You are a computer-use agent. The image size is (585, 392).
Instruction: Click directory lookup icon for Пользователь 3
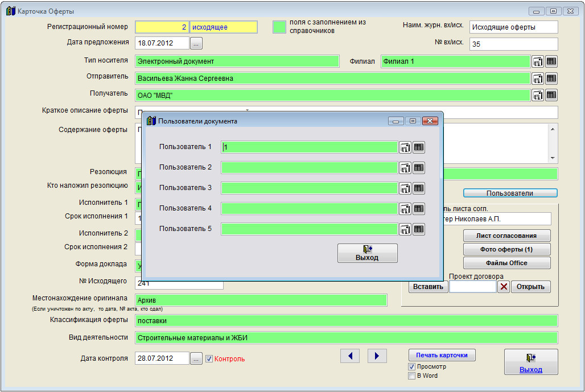(x=405, y=188)
